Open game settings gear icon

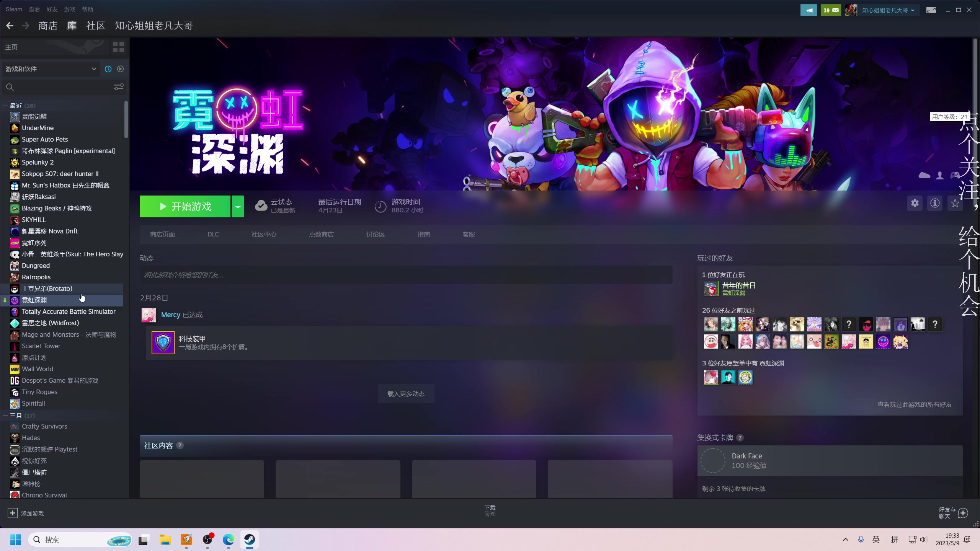click(x=915, y=203)
